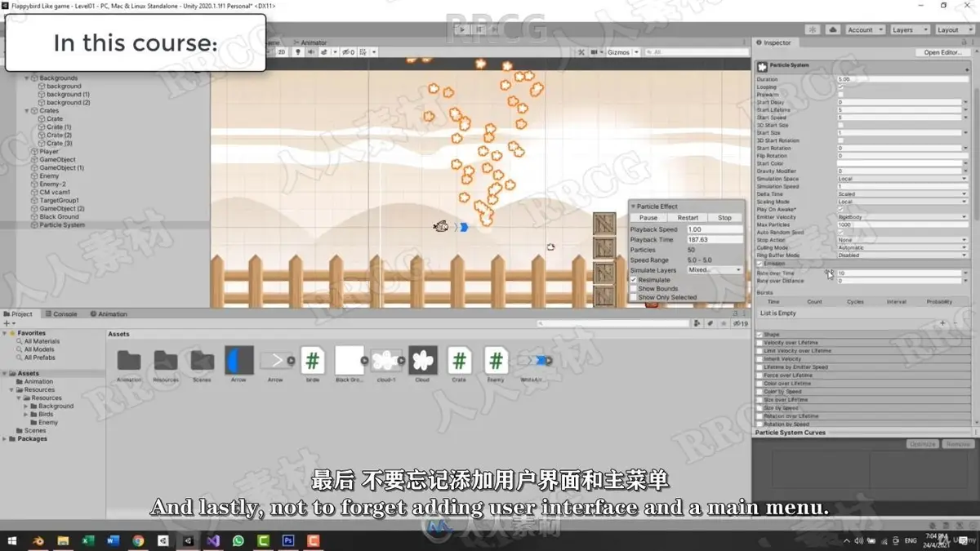Click the Open Editor button
The height and width of the screenshot is (551, 980).
942,52
